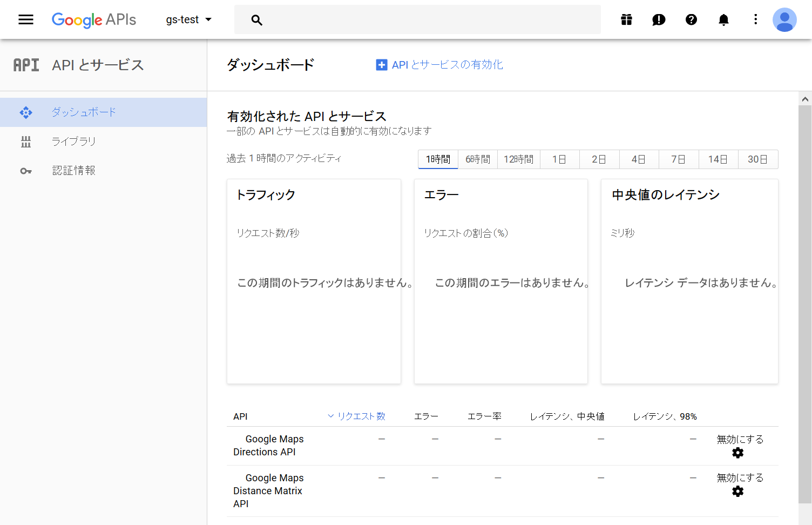Screen dimensions: 812x525
Task: Click the search magnifier icon
Action: coord(257,20)
